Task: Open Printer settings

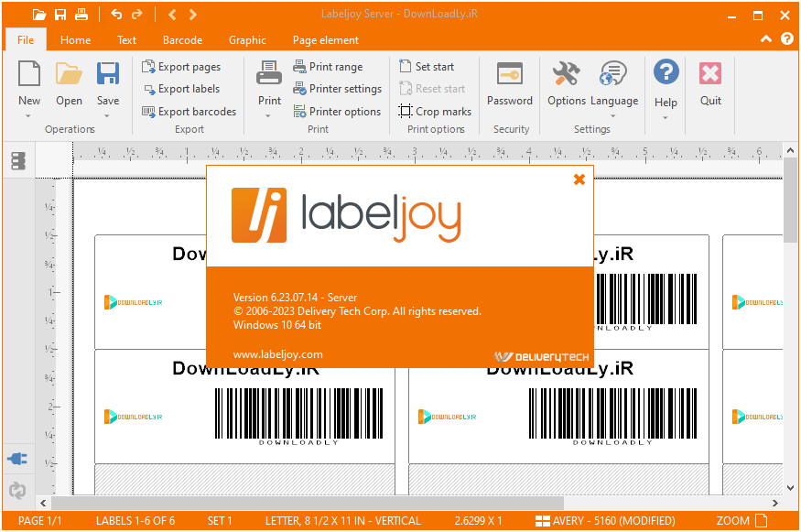Action: tap(337, 89)
